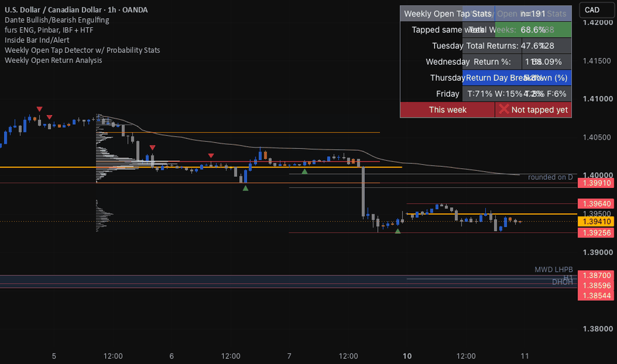Select the Weekly Open Return Analysis indicator label
The width and height of the screenshot is (617, 364).
(x=53, y=60)
